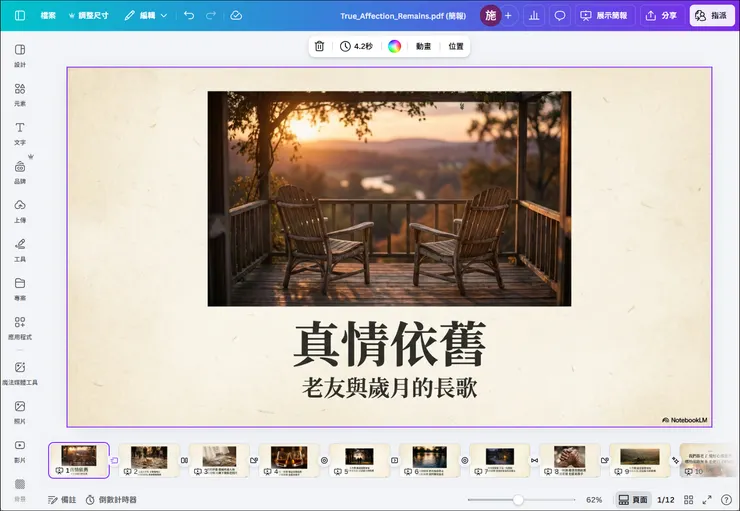740x511 pixels.
Task: Open 調整尺寸 resize option
Action: click(x=88, y=16)
